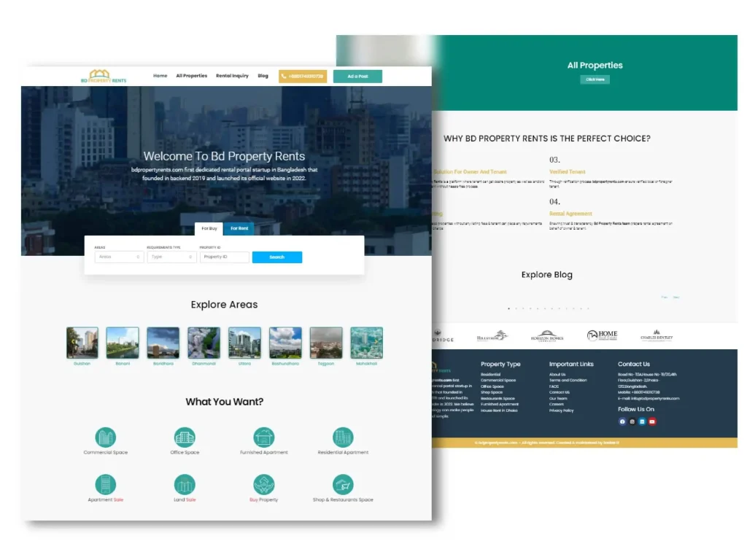Open the Shop & Restaurants Space icon
The width and height of the screenshot is (747, 560).
[x=343, y=484]
